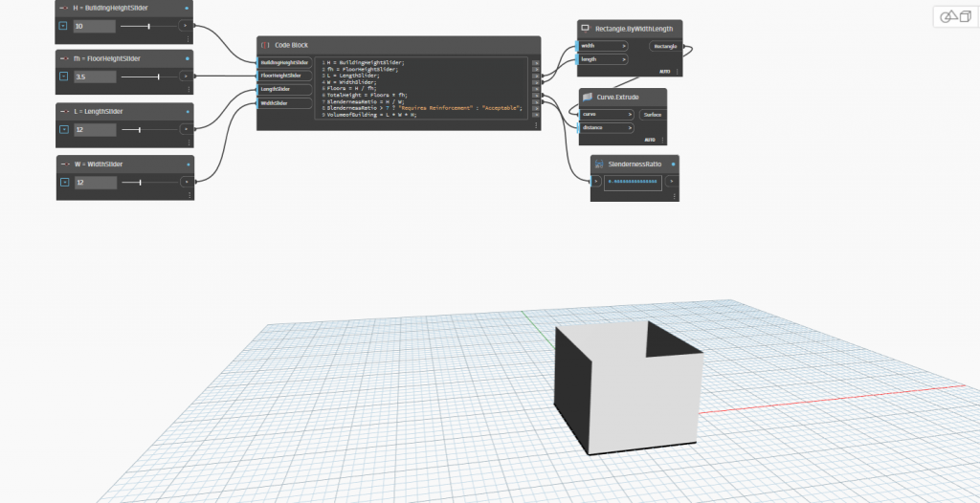Click the Surface output port on Curve.Extrude
This screenshot has width=980, height=503.
tap(653, 115)
